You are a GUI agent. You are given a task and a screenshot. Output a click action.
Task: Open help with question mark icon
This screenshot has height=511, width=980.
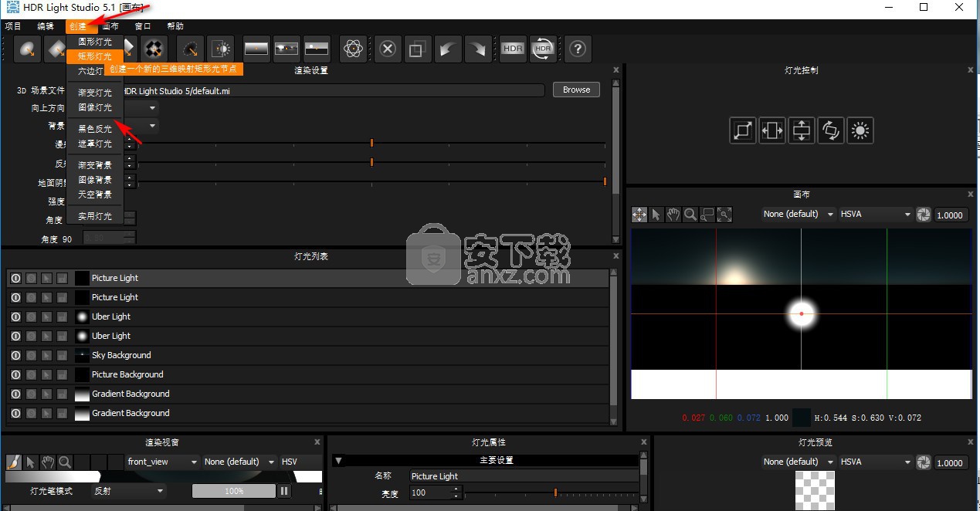(x=578, y=49)
